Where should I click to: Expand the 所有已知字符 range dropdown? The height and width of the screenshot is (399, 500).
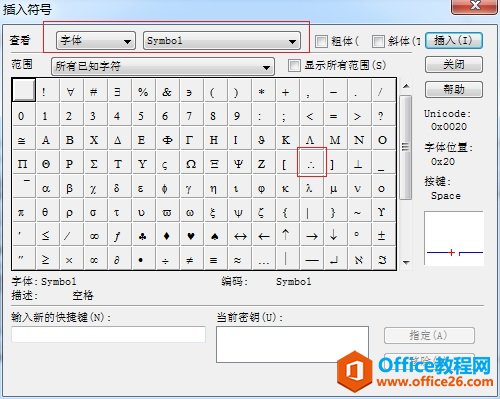coord(163,66)
